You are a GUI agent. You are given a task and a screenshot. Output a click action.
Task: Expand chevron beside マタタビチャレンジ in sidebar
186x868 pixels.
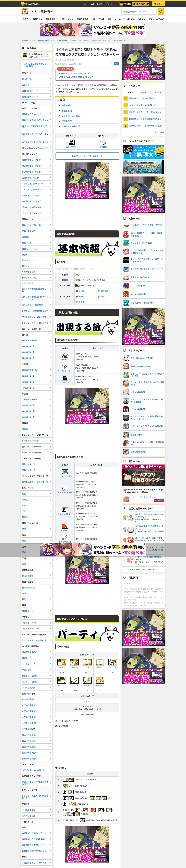51,628
